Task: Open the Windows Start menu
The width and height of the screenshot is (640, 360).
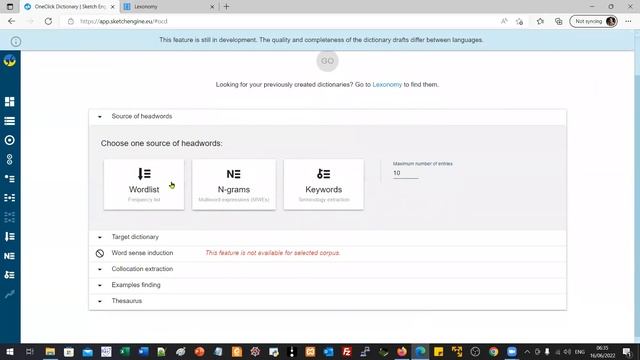Action: [x=9, y=351]
